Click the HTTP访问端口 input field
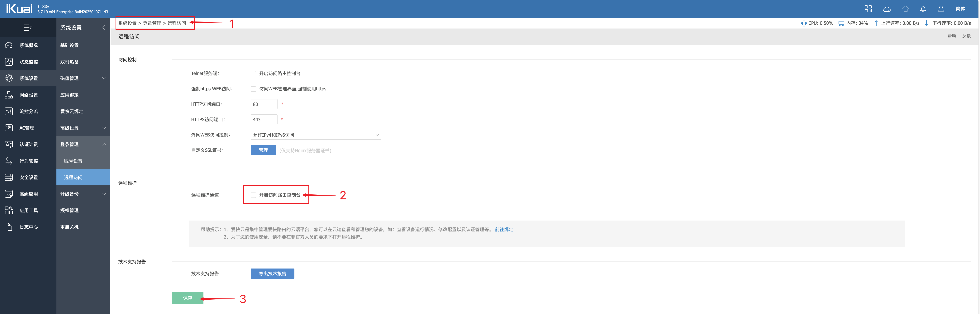 click(264, 104)
